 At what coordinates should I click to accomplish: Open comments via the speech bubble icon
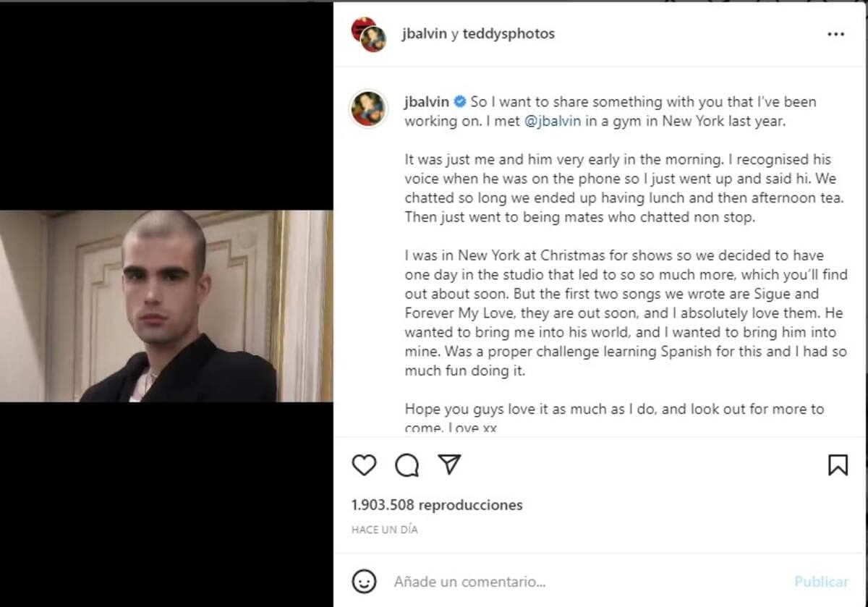(407, 464)
